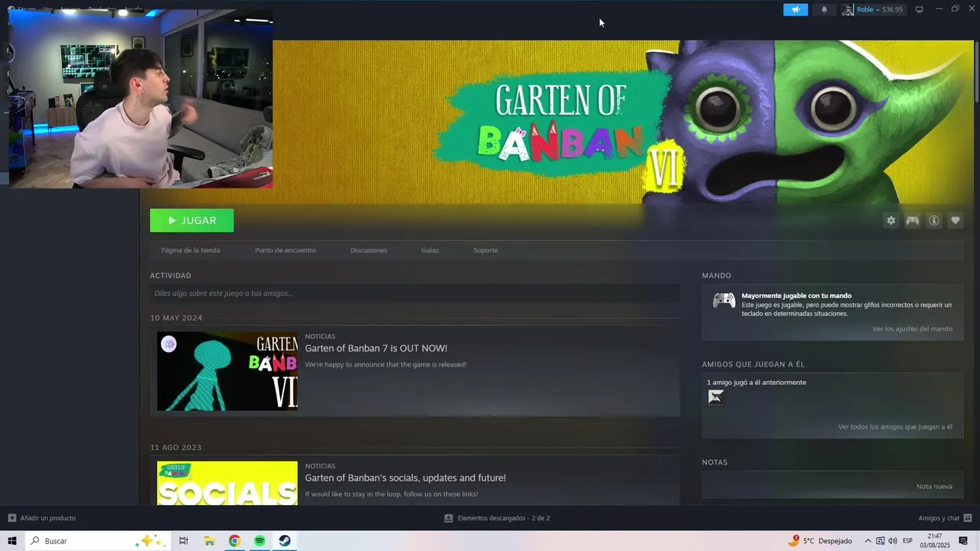Viewport: 980px width, 551px height.
Task: Click 'Ver los ajustes del mando' link
Action: (913, 329)
